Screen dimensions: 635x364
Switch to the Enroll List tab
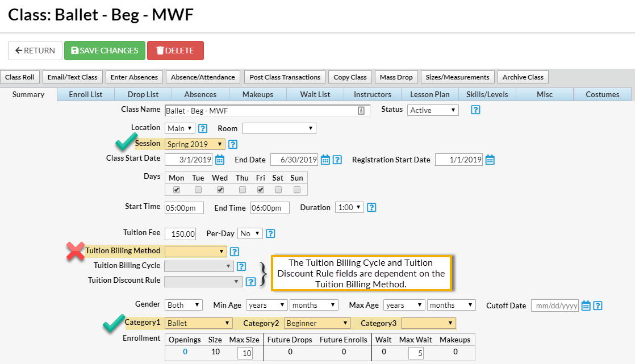click(x=85, y=94)
